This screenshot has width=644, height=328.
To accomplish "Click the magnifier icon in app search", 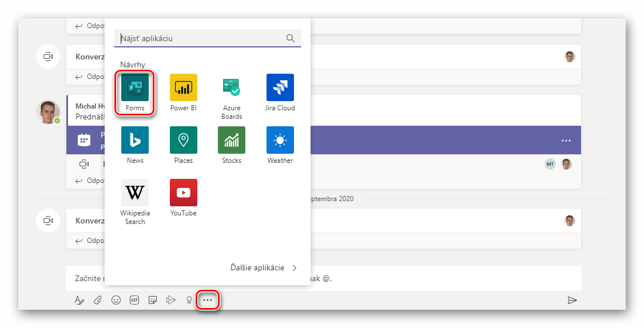I will [291, 38].
